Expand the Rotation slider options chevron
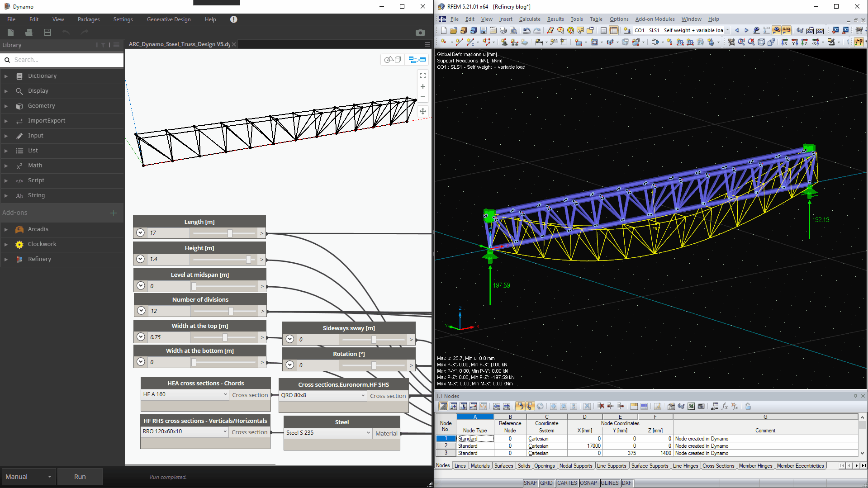This screenshot has width=868, height=488. (x=290, y=365)
